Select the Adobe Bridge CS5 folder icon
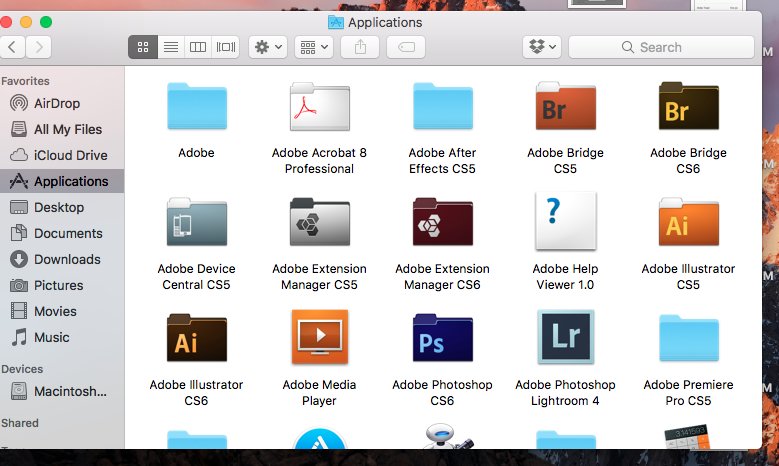 (565, 106)
